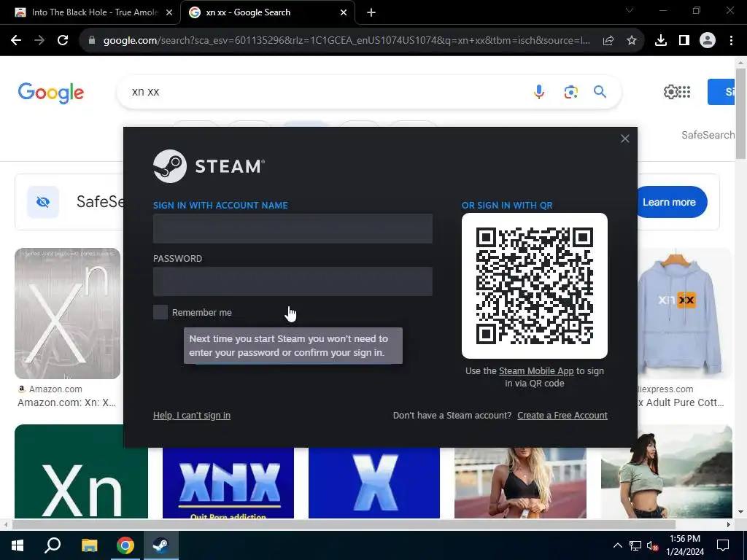Switch to Chrome in taskbar

coord(125,545)
